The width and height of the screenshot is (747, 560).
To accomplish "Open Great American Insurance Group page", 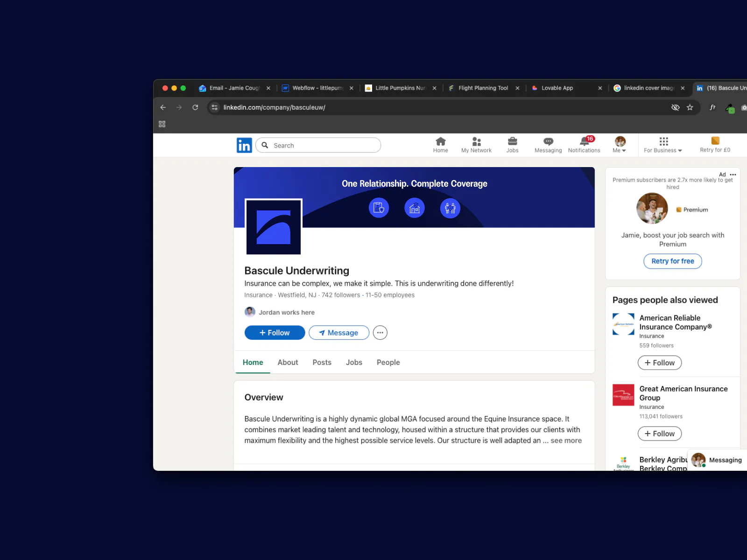I will click(x=684, y=393).
